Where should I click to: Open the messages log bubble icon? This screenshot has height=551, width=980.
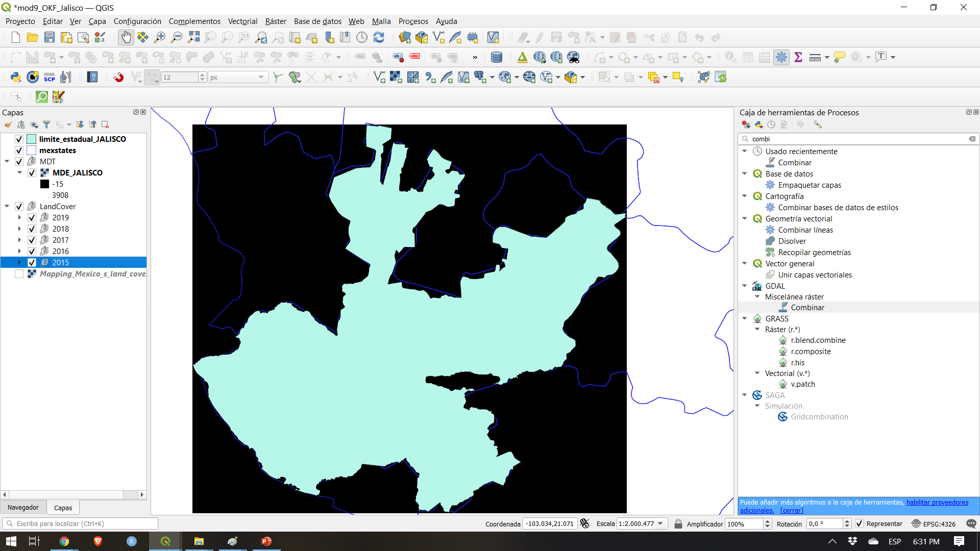coord(971,523)
